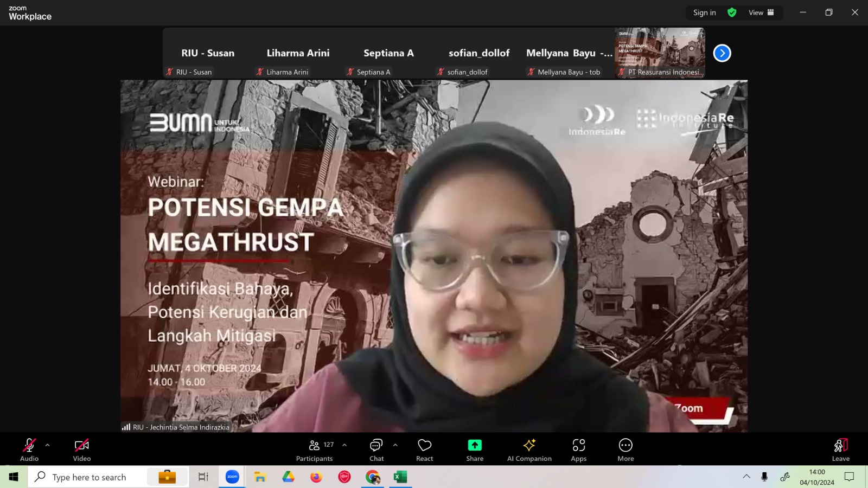
Task: Open Excel from the Windows taskbar
Action: (400, 477)
